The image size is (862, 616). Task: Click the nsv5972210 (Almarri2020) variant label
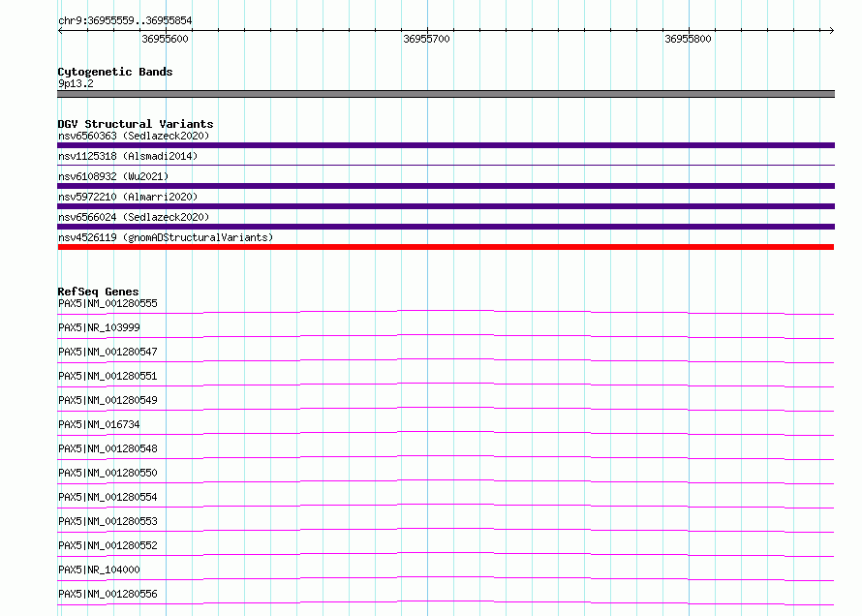coord(128,197)
